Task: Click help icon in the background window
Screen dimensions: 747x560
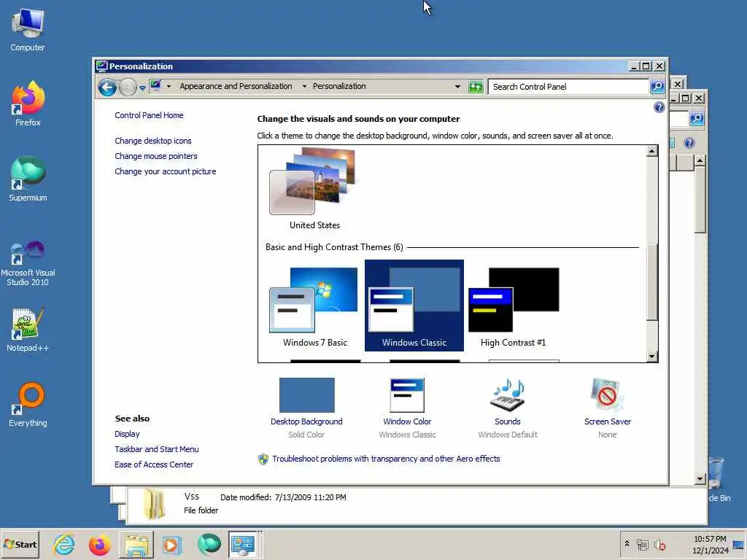Action: [x=689, y=143]
